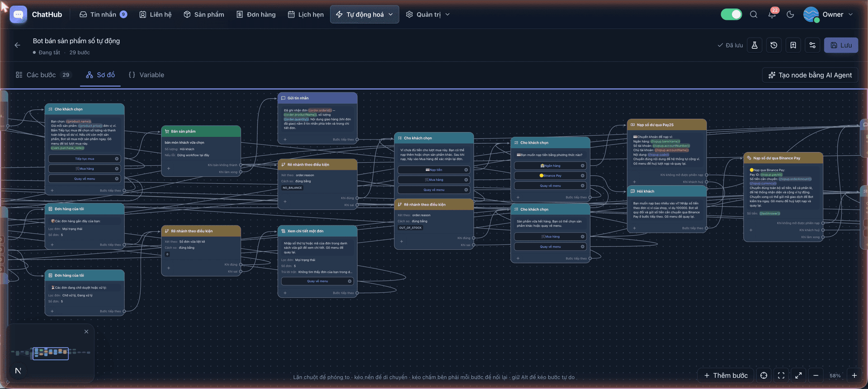Open the version history clock icon
This screenshot has width=868, height=389.
tap(774, 45)
